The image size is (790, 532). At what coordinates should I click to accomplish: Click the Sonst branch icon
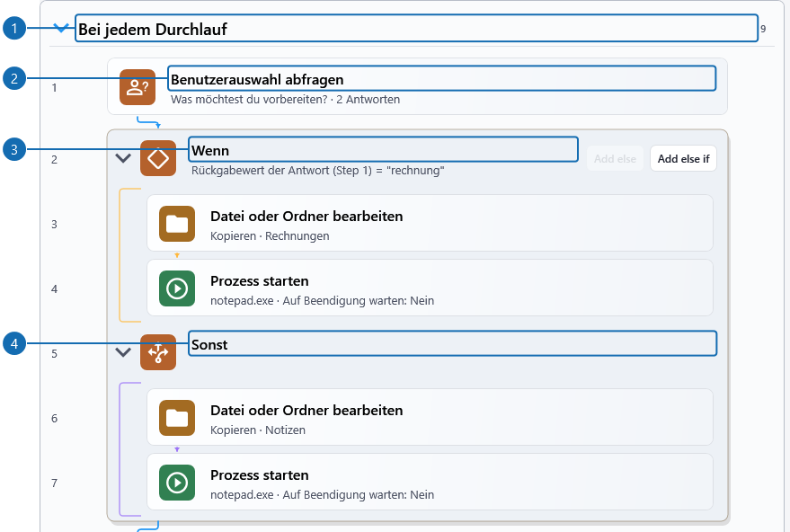pos(158,352)
